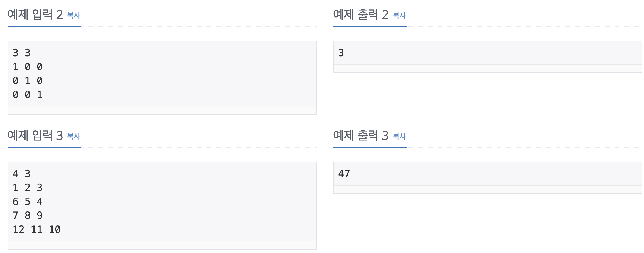
Task: Click the 복사 link next to 예제 출력 3
Action: pyautogui.click(x=399, y=136)
